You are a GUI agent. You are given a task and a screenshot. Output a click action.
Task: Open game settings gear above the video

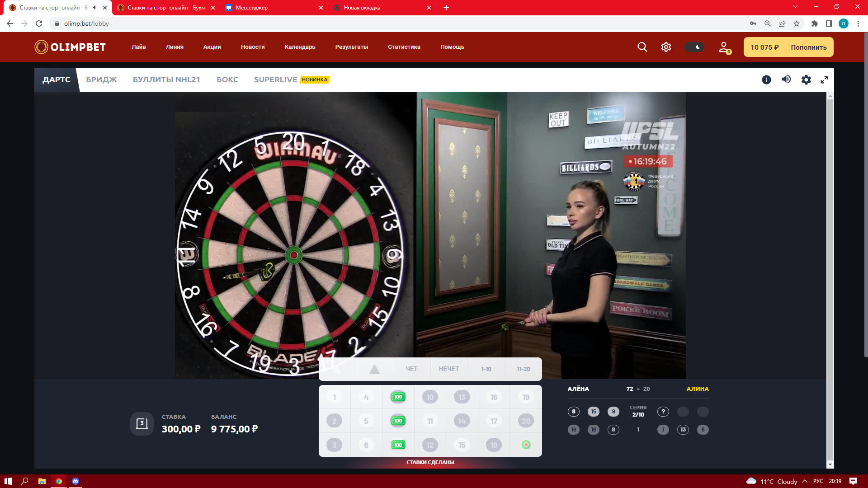pyautogui.click(x=806, y=80)
